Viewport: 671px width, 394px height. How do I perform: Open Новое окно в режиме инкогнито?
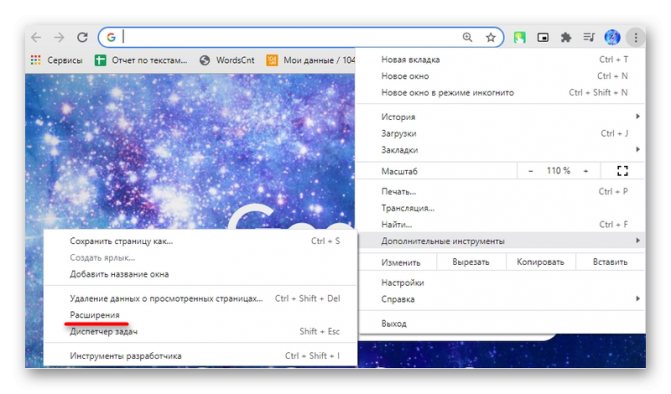coord(501,92)
